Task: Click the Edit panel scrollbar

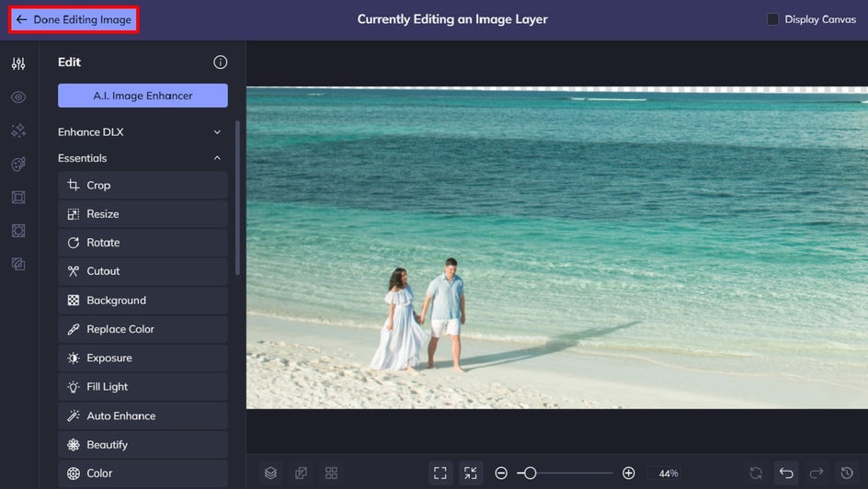Action: click(237, 198)
